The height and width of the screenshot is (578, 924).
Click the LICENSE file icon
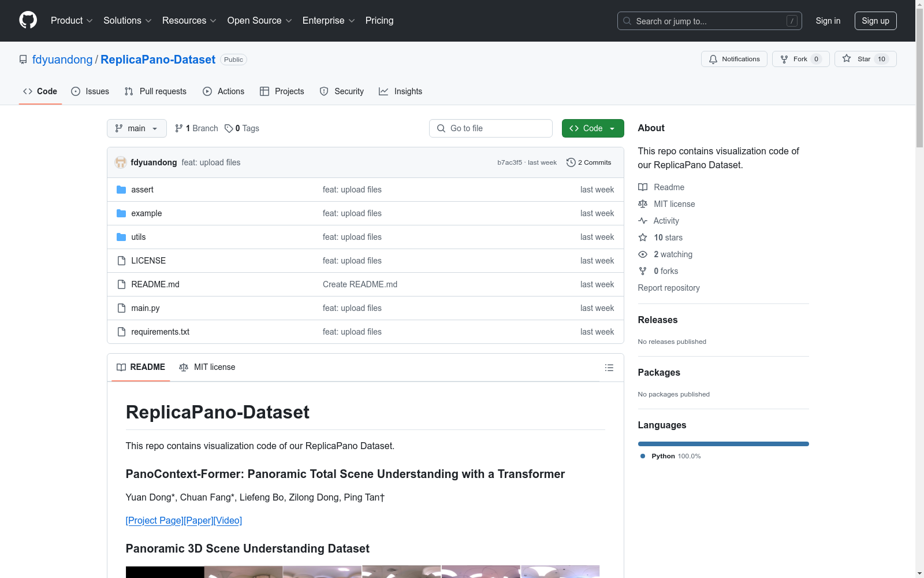pos(121,261)
